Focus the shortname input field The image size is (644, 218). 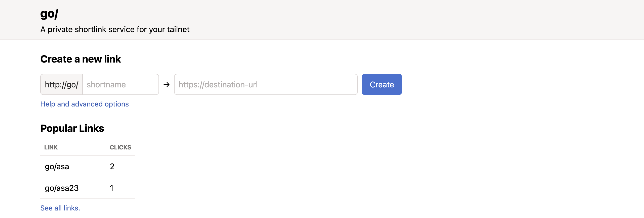click(x=121, y=85)
